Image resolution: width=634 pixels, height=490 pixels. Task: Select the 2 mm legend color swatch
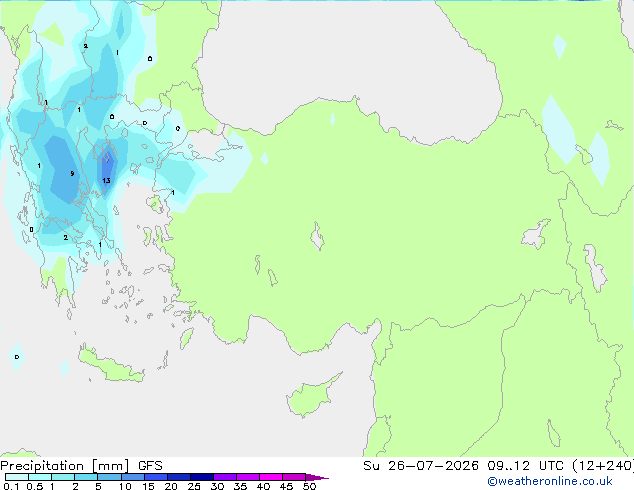pos(86,477)
